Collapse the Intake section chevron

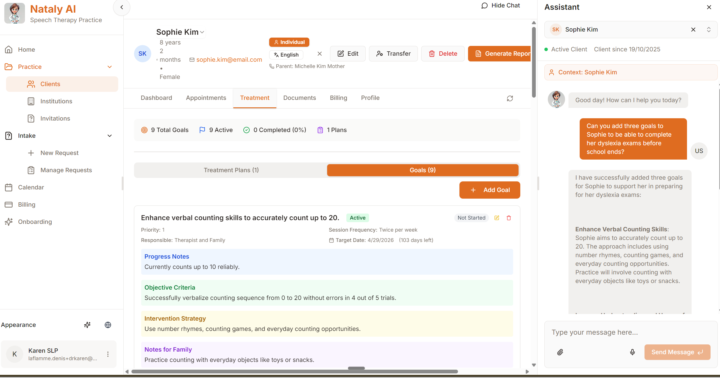pos(109,136)
